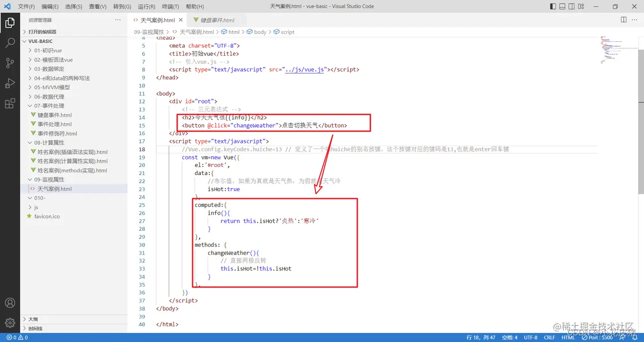Open the 文件(F) menu
Image resolution: width=644 pixels, height=342 pixels.
coord(26,7)
